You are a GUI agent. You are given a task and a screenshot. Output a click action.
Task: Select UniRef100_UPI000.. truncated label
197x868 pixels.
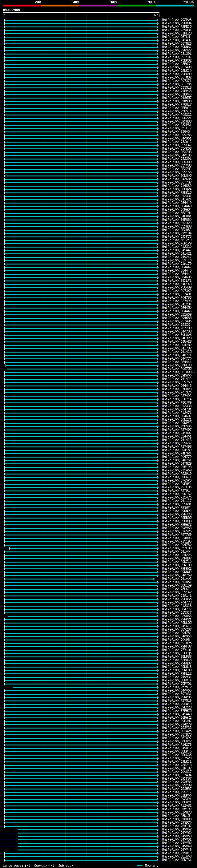178,372
